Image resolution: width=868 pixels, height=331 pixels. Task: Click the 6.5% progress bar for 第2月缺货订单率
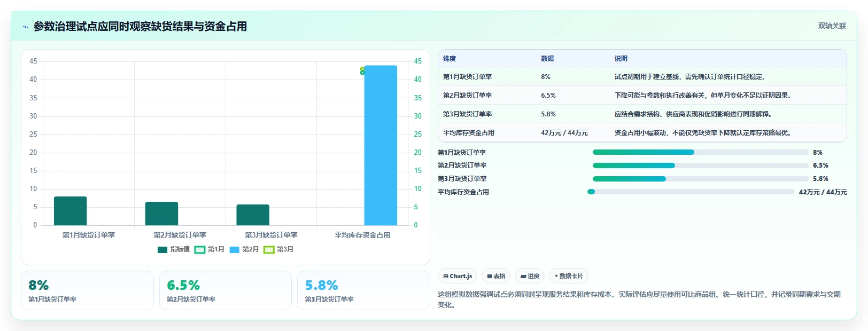(x=701, y=165)
